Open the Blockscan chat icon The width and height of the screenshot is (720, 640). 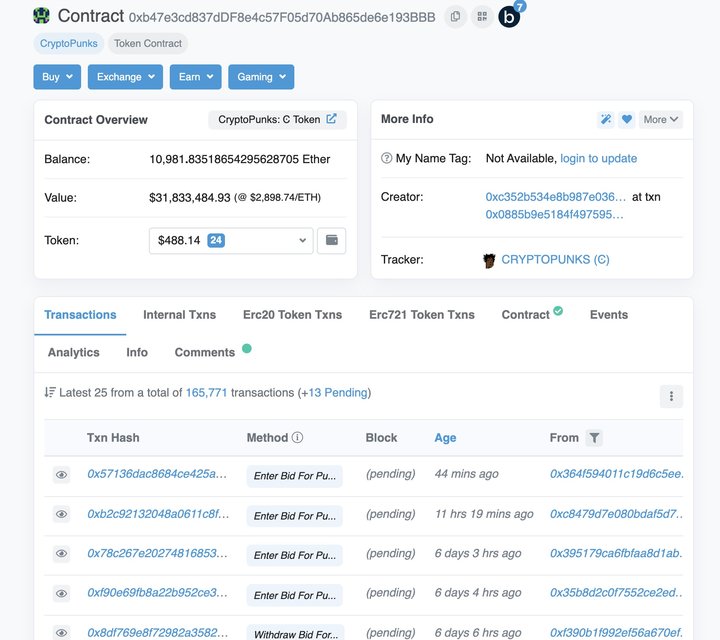[x=509, y=17]
